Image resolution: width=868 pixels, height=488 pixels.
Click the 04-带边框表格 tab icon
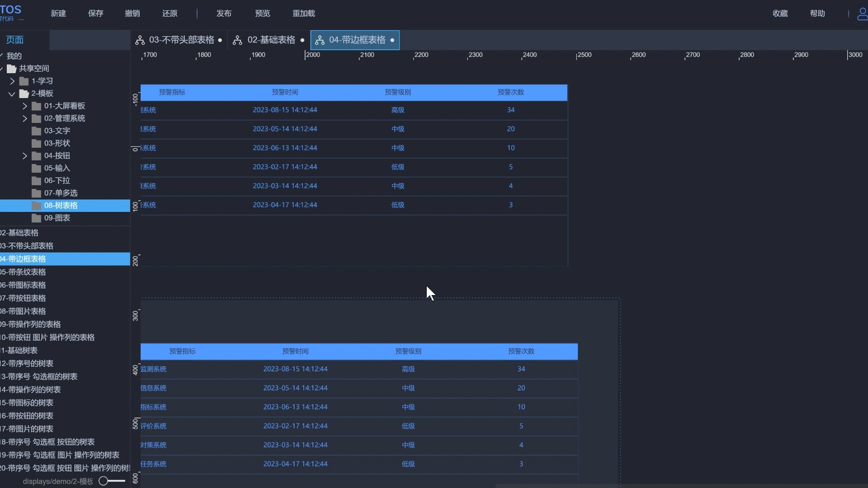[x=320, y=40]
